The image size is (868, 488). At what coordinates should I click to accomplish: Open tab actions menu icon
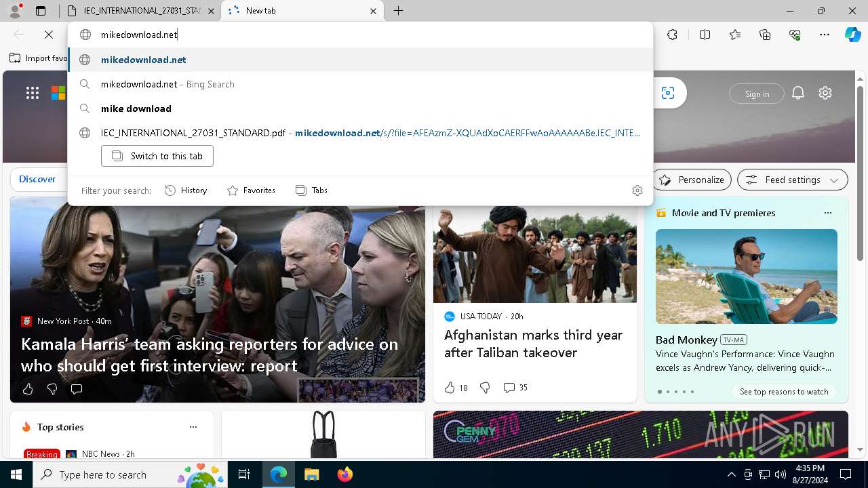coord(41,10)
